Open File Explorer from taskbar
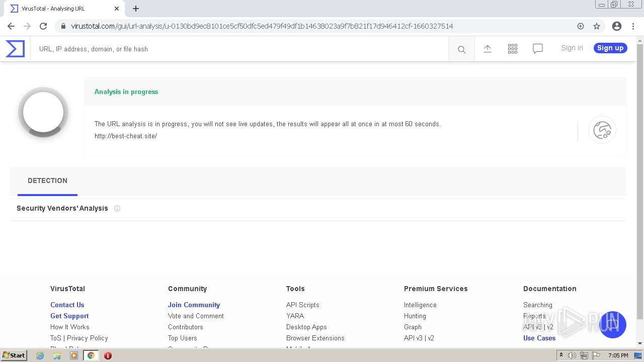The image size is (644, 362). coord(57,355)
